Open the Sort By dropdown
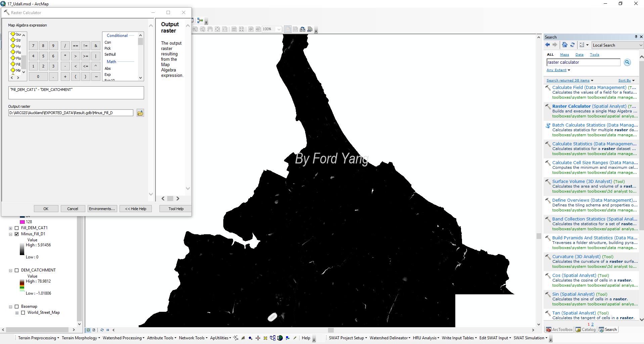 coord(626,81)
